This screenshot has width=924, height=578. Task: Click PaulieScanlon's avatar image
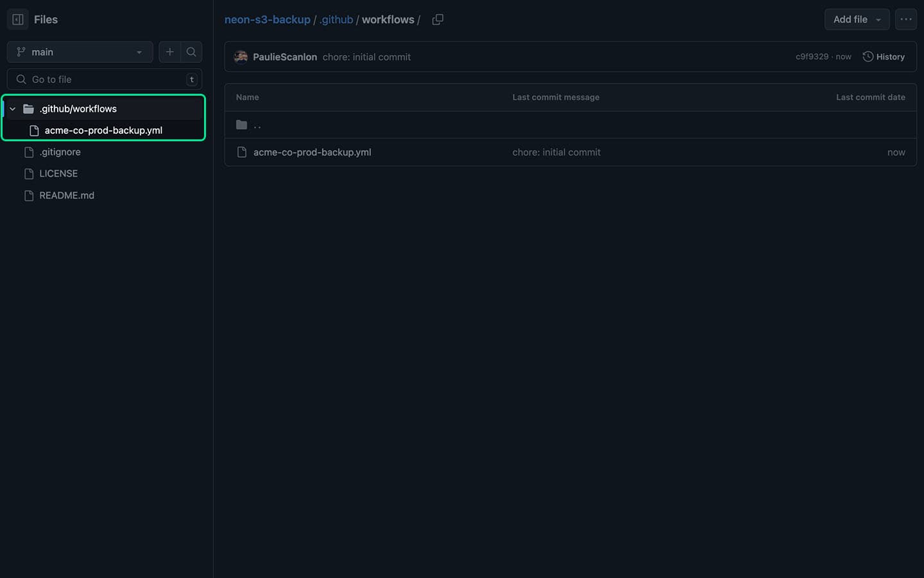241,57
